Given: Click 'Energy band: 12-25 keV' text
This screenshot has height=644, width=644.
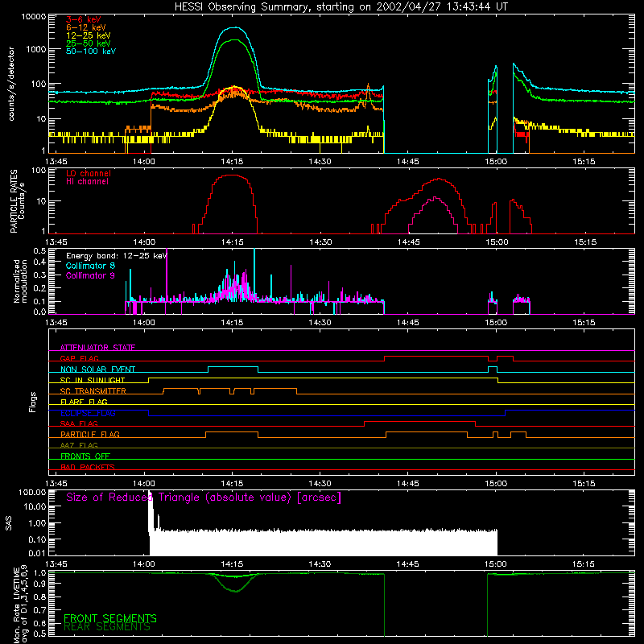Looking at the screenshot, I should (117, 256).
